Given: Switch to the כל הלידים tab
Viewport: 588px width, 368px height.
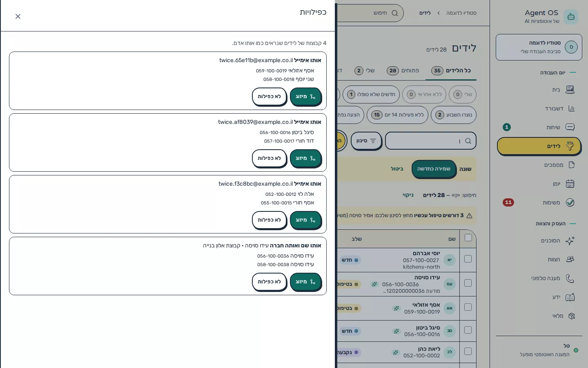Looking at the screenshot, I should [x=451, y=71].
